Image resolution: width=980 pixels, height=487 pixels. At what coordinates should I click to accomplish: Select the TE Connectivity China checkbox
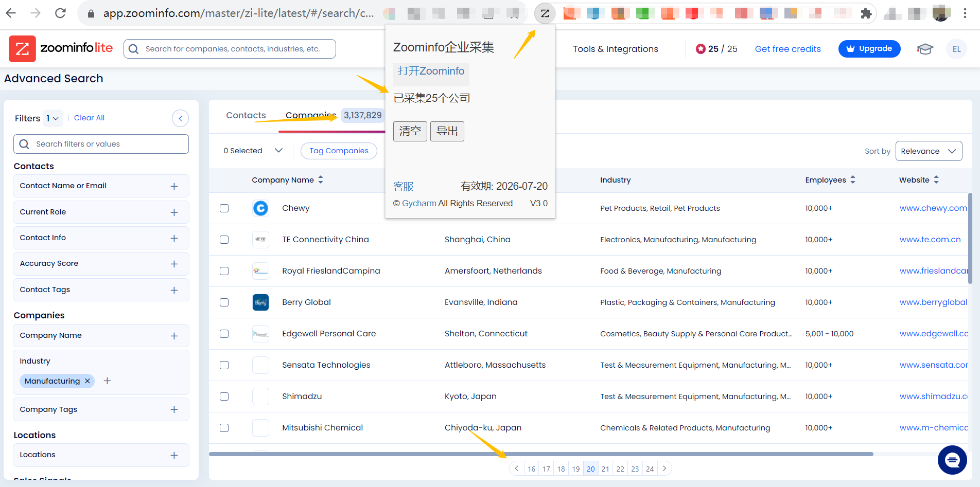coord(224,240)
